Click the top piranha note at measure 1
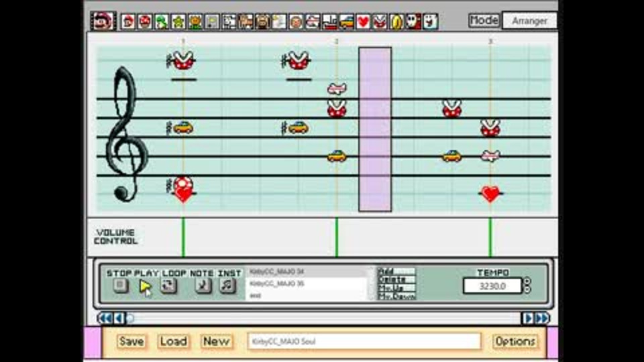Screen dimensions: 644x362 tap(183, 60)
